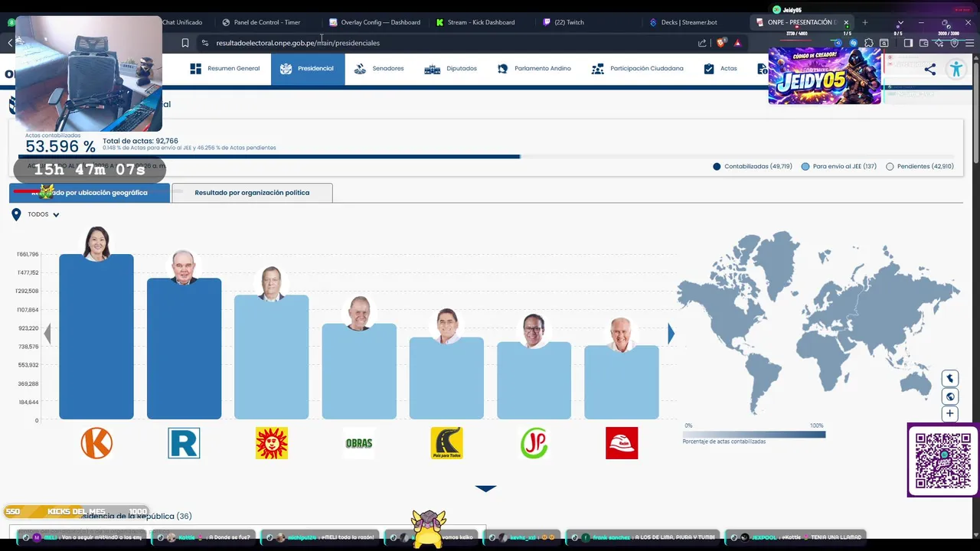
Task: Click the País para Todos logo
Action: point(446,443)
